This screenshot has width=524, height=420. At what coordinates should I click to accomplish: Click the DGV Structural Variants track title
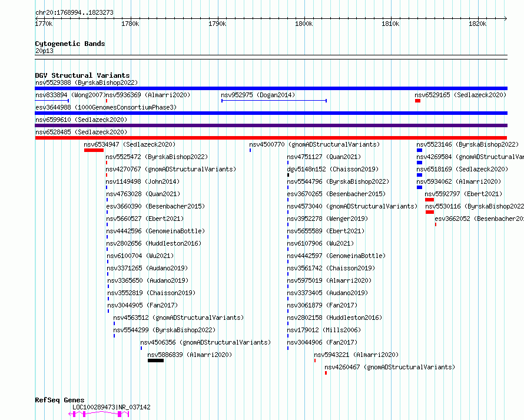click(x=82, y=75)
